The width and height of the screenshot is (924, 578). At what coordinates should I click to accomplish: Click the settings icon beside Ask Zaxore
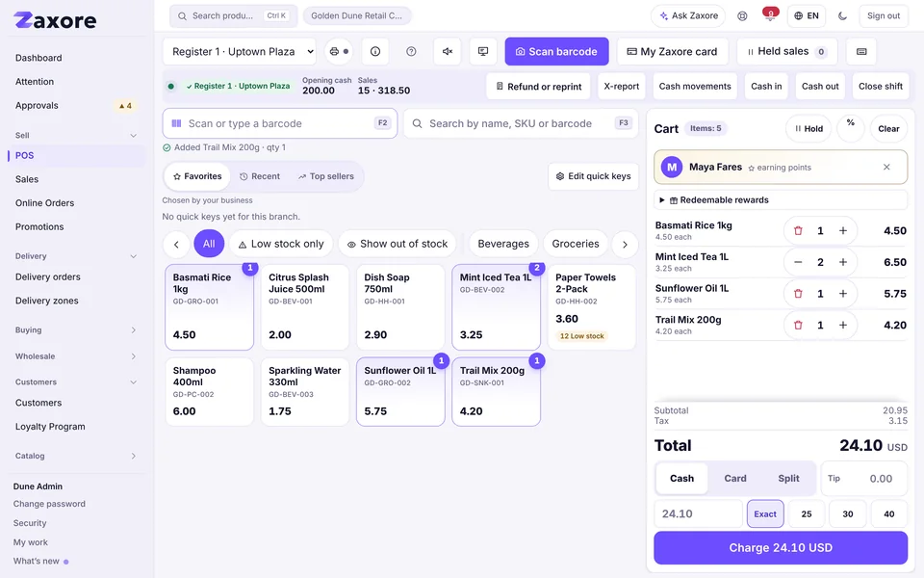click(742, 16)
